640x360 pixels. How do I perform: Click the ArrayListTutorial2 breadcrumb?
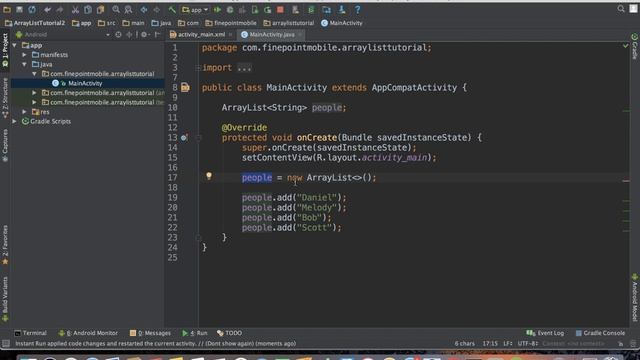pyautogui.click(x=35, y=23)
